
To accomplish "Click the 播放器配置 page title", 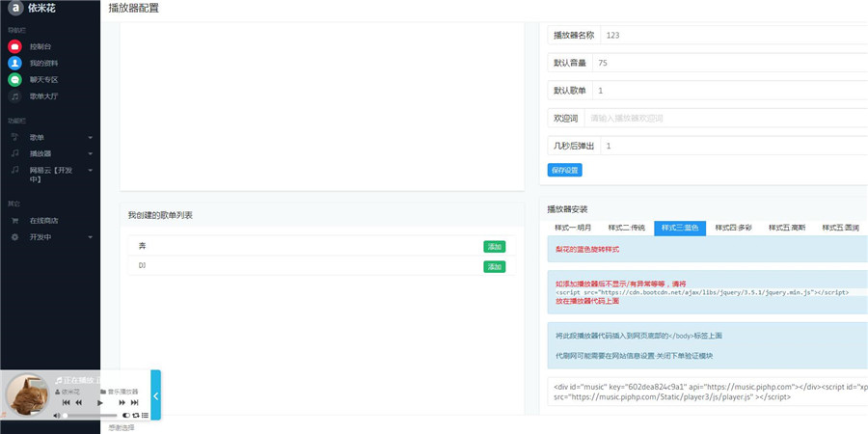I will (134, 9).
